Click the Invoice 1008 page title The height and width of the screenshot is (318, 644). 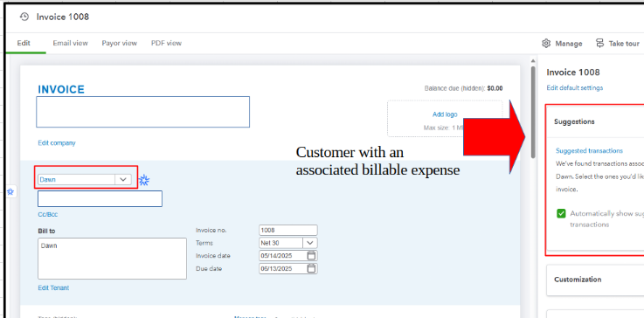click(62, 17)
